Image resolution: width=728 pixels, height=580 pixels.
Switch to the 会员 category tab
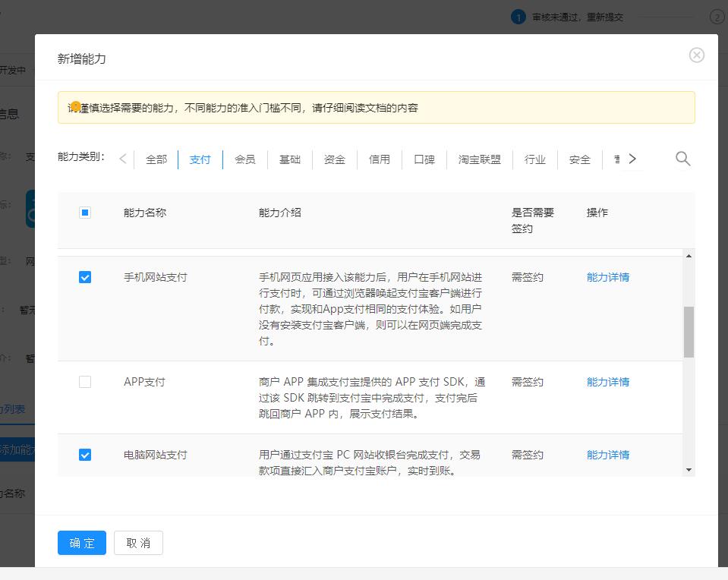(x=245, y=159)
